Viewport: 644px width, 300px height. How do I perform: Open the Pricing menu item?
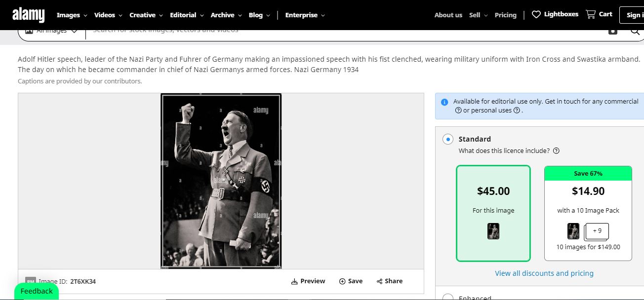[505, 15]
